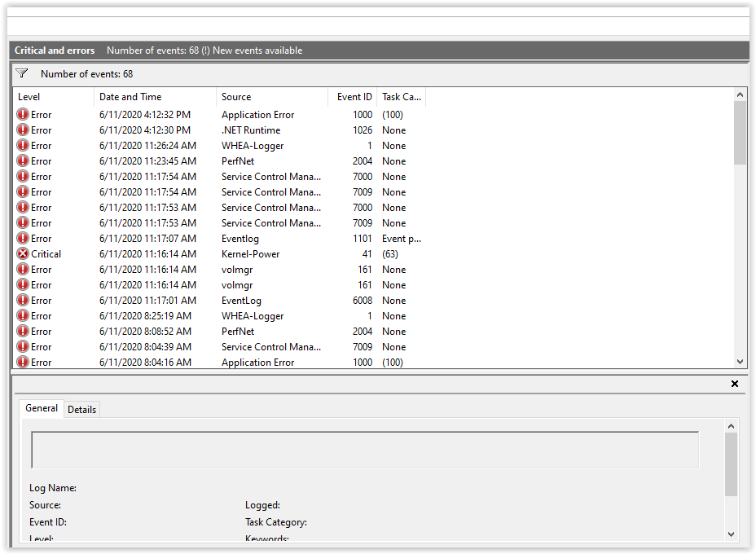
Task: Close the event preview pane
Action: 734,384
